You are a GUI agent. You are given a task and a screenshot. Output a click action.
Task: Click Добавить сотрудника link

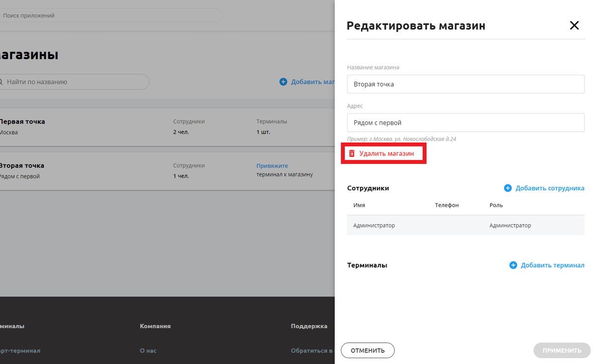click(550, 188)
